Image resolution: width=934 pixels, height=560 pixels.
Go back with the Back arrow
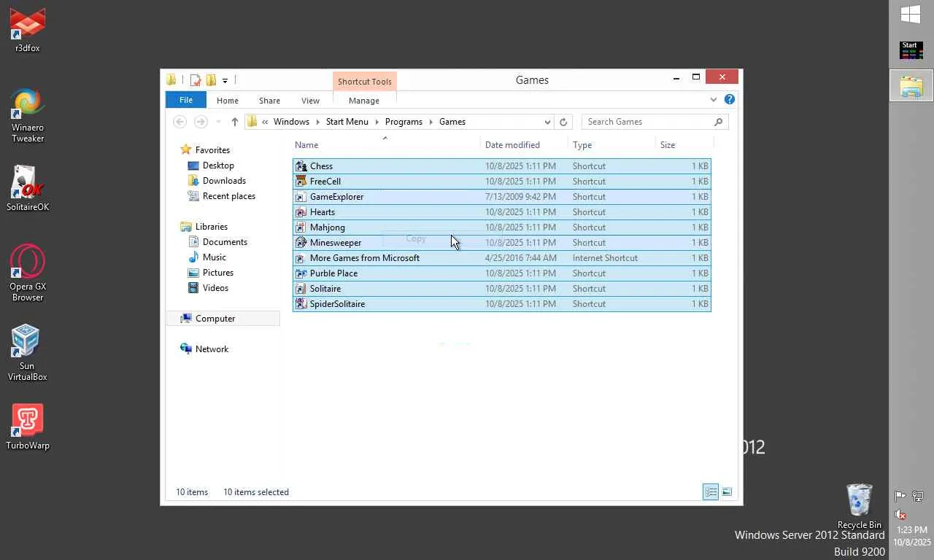180,122
